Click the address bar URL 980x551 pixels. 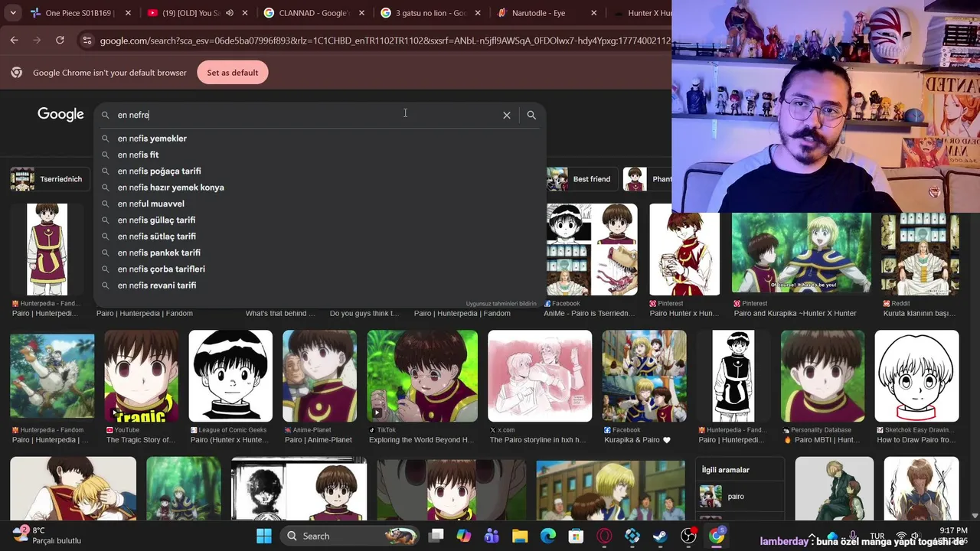385,41
